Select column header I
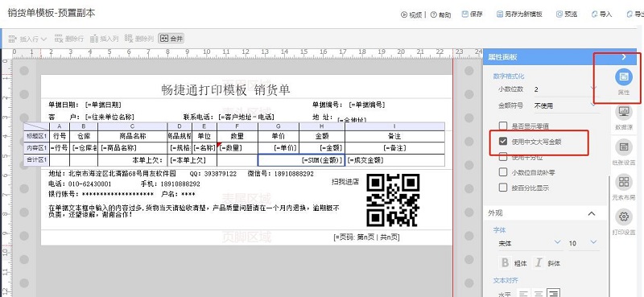This screenshot has height=297, width=644. (394, 126)
